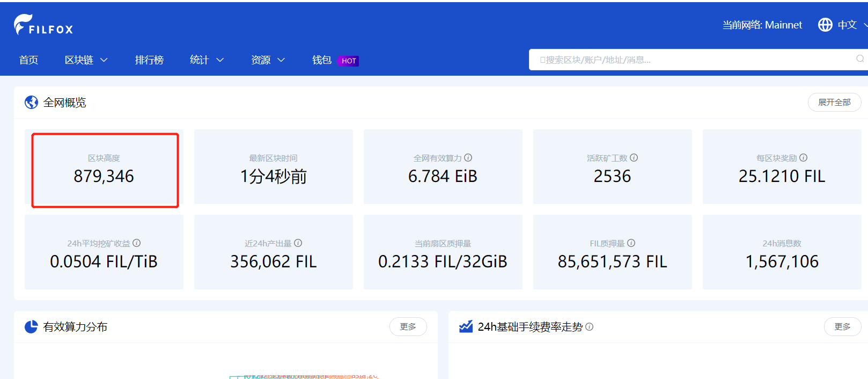Click info icon beside 近24h产出量
Viewport: 868px width, 379px height.
[298, 243]
